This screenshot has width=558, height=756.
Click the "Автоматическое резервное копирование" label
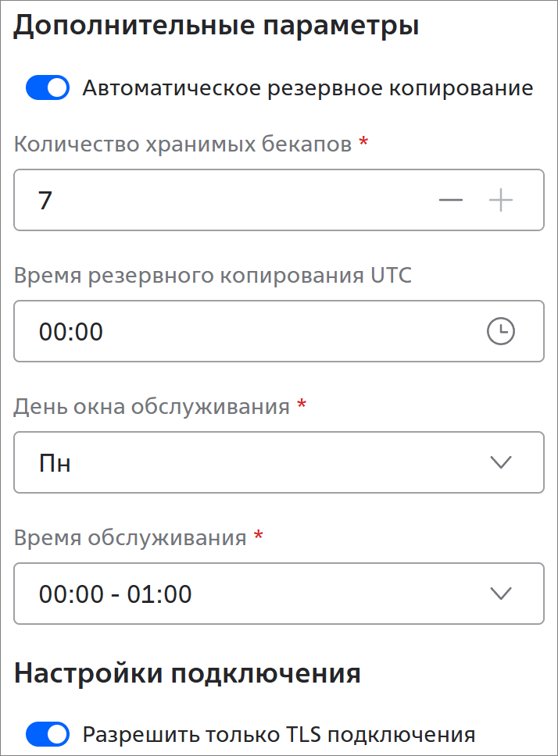pos(308,88)
